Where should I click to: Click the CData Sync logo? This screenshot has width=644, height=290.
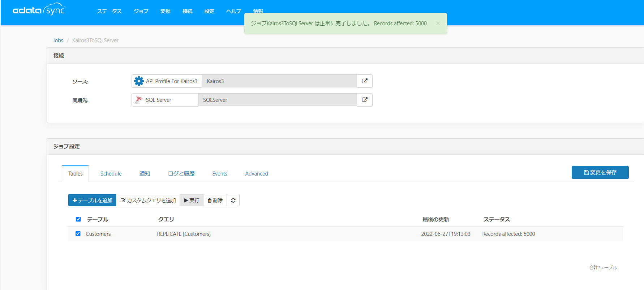click(39, 10)
